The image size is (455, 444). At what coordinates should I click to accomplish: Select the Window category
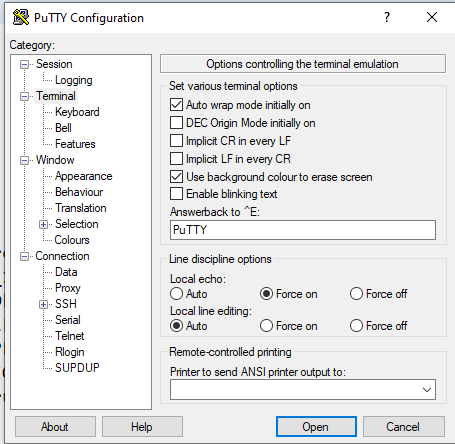click(55, 160)
